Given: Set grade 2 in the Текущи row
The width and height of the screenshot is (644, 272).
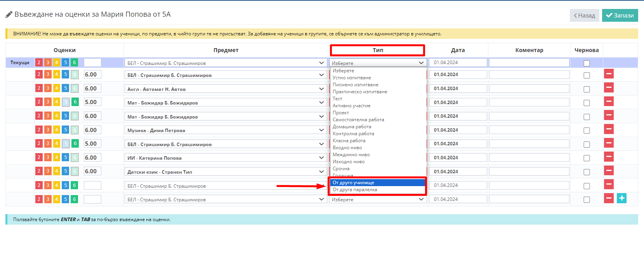Looking at the screenshot, I should tap(39, 63).
